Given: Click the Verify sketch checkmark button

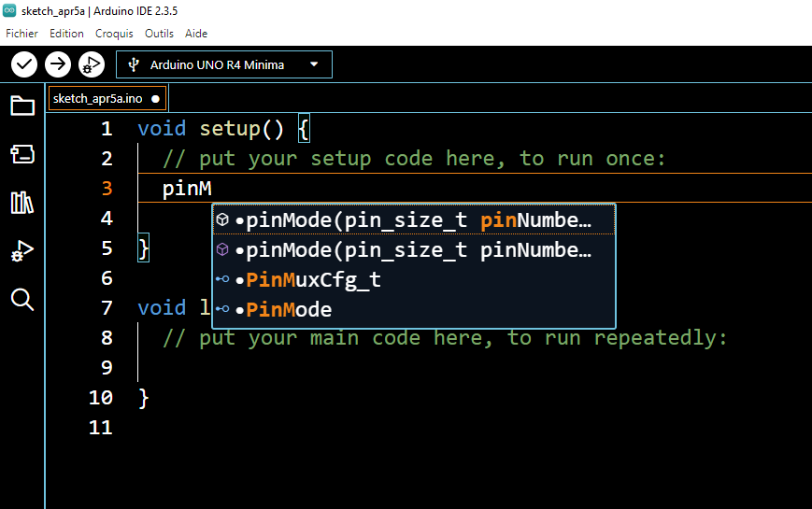Looking at the screenshot, I should tap(24, 64).
